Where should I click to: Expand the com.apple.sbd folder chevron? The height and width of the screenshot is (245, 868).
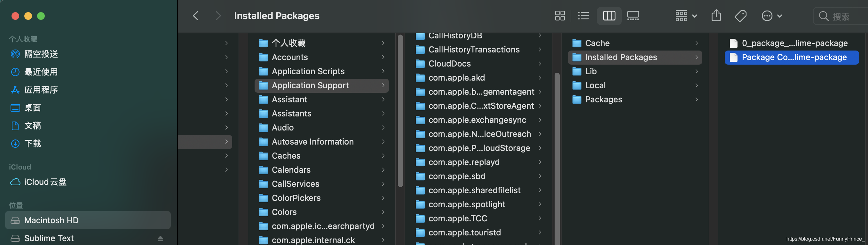pyautogui.click(x=540, y=176)
